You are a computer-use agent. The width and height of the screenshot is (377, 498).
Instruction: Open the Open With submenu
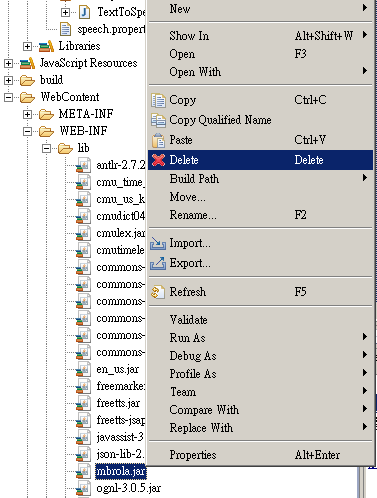coord(260,72)
